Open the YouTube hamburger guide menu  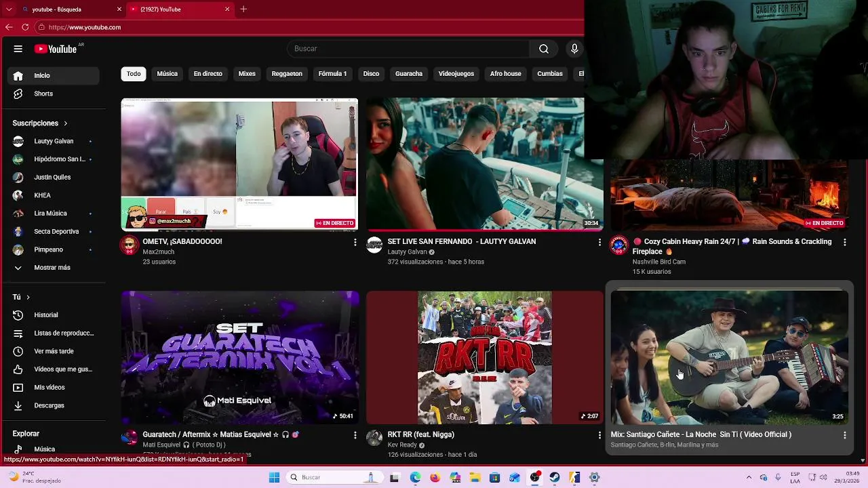tap(18, 49)
